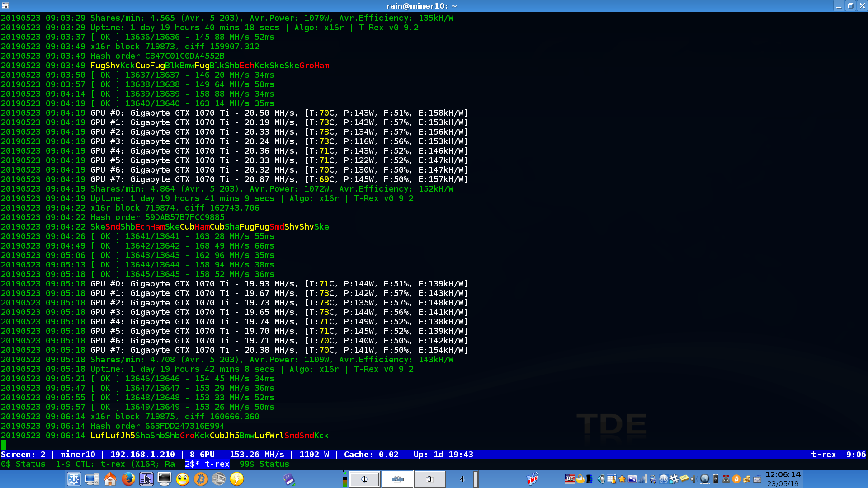868x488 pixels.
Task: Click the calendar reminder tray icon
Action: point(612,479)
